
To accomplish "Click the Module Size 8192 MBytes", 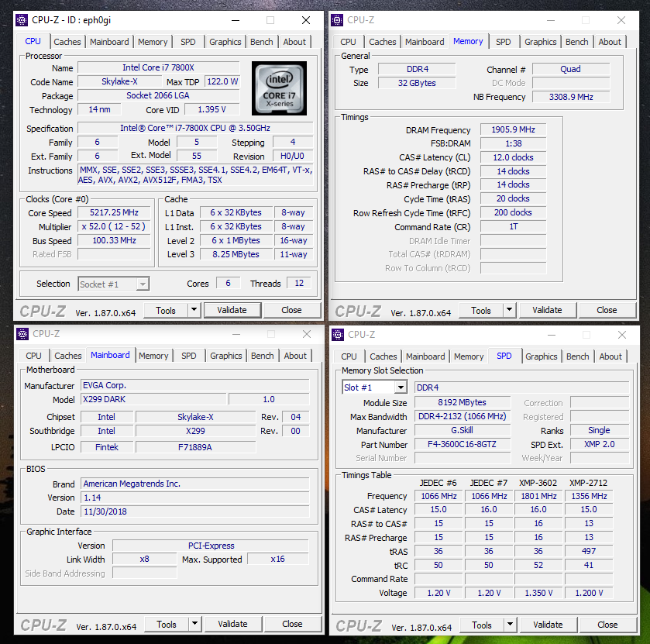I will click(x=463, y=402).
